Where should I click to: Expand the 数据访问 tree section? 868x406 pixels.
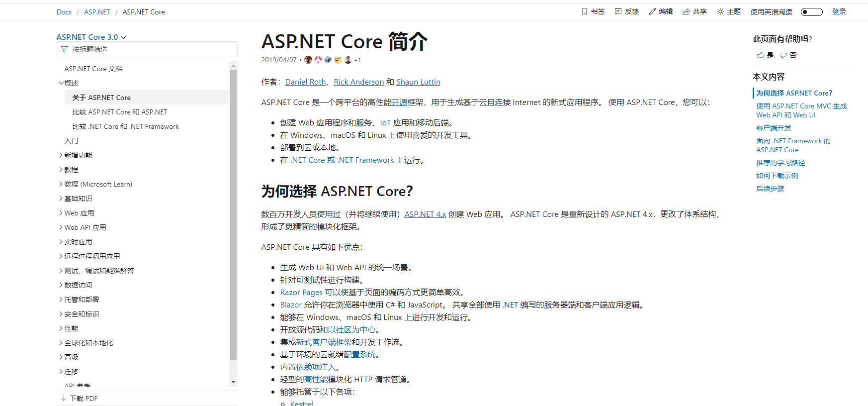coord(61,285)
